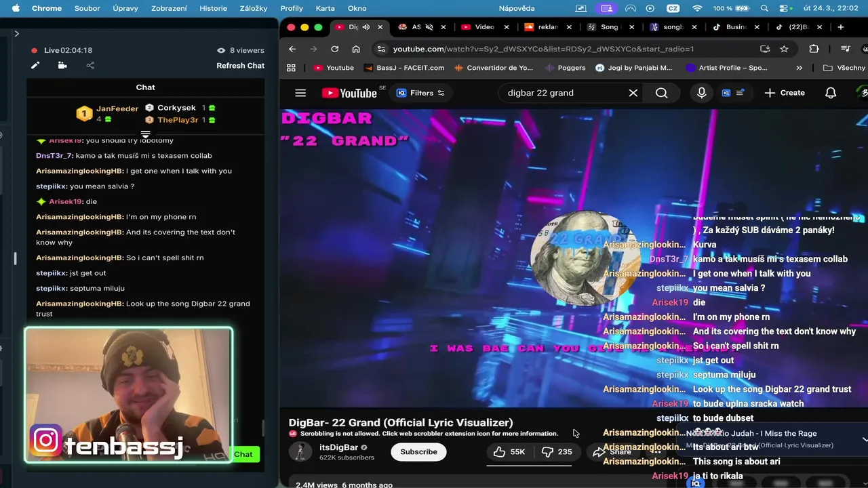The width and height of the screenshot is (868, 488).
Task: Open the Youtube bookmark
Action: 334,68
